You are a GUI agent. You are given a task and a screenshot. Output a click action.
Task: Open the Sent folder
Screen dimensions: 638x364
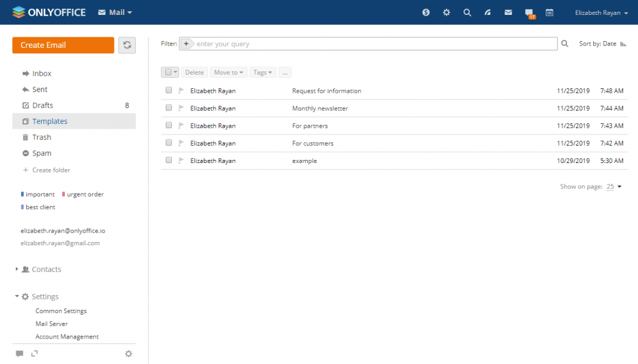(74, 90)
